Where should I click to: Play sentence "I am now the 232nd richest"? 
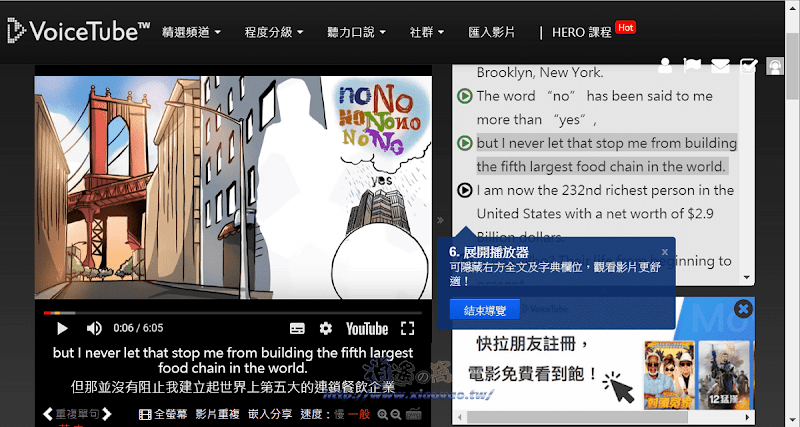point(464,190)
